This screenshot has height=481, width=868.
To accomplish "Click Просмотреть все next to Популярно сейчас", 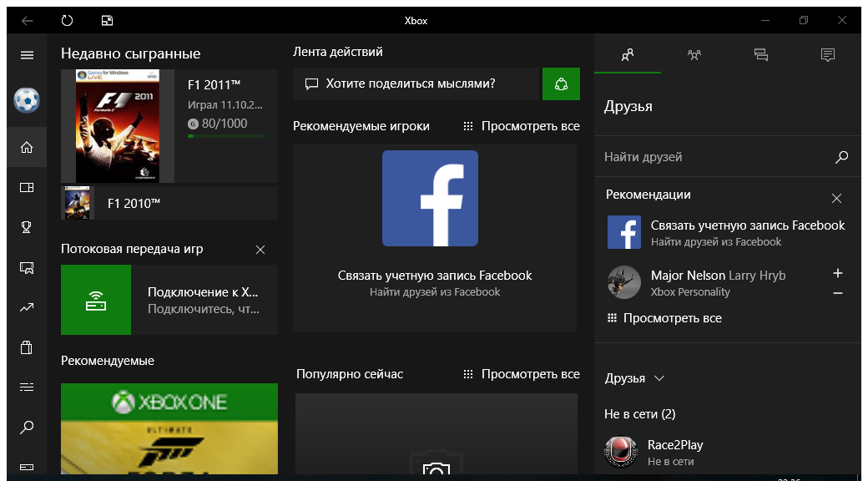I will [522, 374].
